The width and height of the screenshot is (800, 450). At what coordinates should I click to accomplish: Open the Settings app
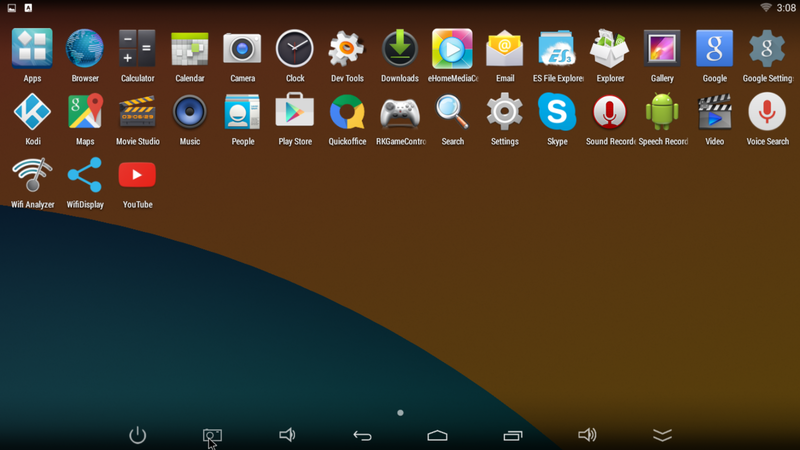[505, 112]
